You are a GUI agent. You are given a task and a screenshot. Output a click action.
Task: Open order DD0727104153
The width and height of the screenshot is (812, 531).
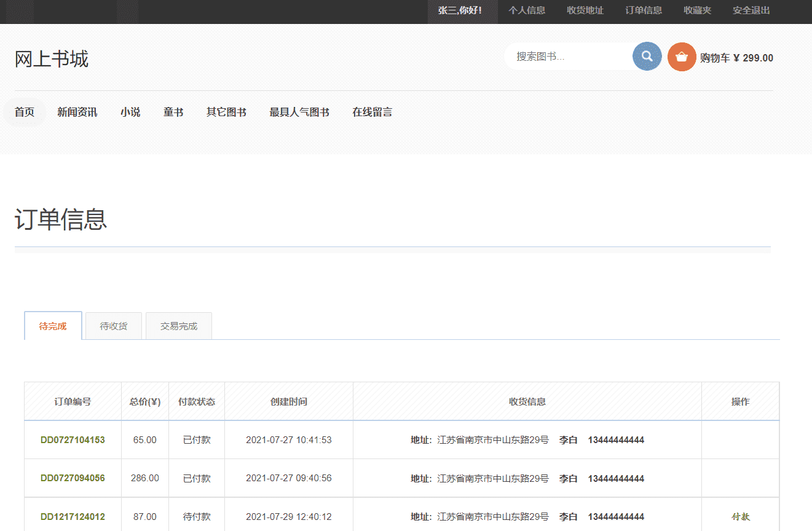(73, 440)
